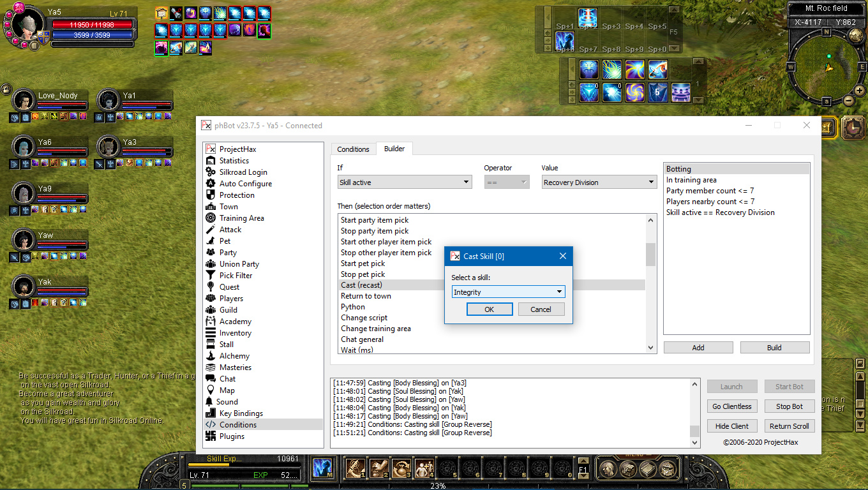
Task: Click the Love_Nody party member portrait
Action: point(24,100)
